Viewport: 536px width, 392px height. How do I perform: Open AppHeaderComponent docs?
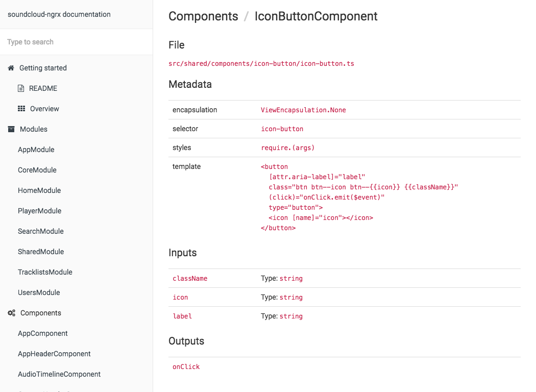(54, 354)
